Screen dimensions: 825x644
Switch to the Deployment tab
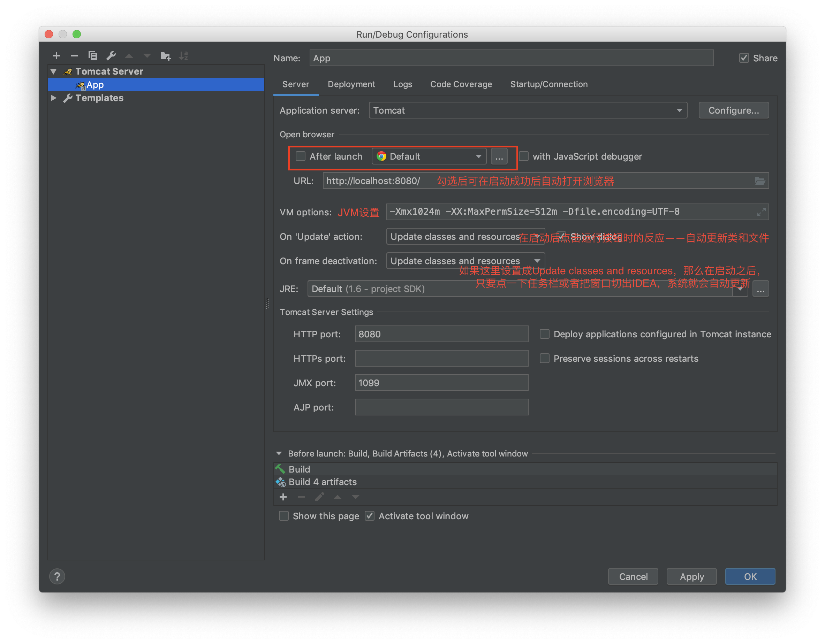click(351, 84)
